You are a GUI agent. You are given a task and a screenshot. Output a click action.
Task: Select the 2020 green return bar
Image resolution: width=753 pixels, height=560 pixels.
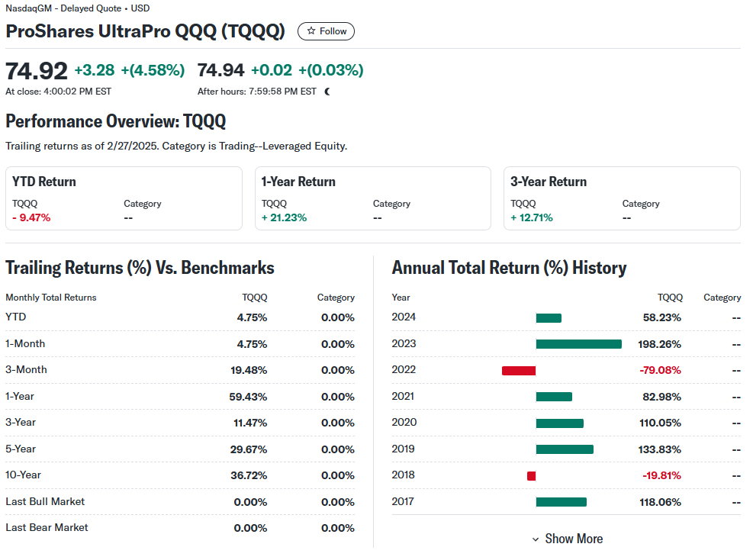coord(559,423)
